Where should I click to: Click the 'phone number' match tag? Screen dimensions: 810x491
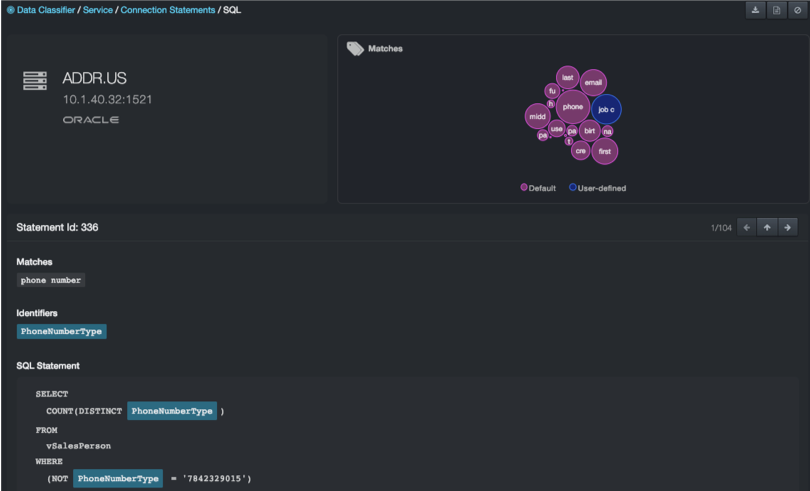tap(52, 280)
